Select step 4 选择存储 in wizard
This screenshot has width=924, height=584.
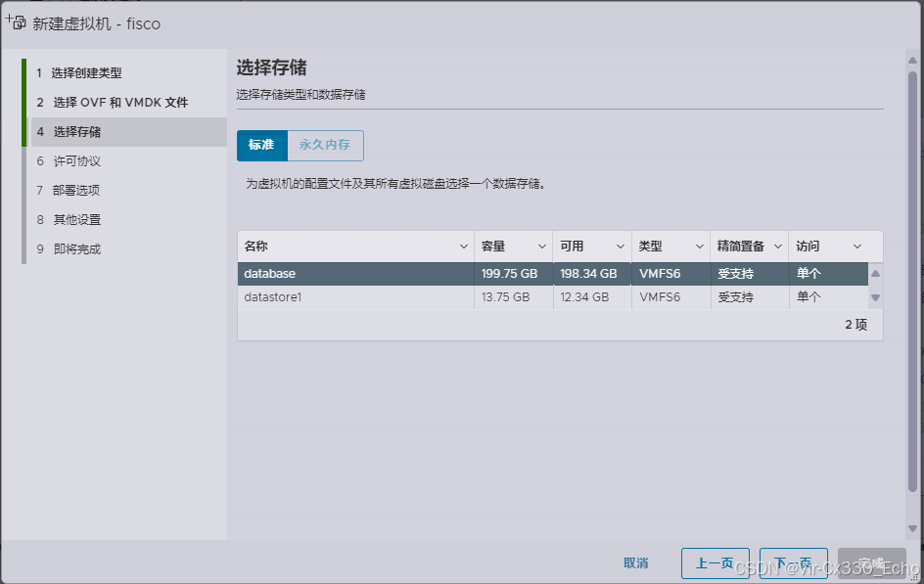pyautogui.click(x=129, y=132)
